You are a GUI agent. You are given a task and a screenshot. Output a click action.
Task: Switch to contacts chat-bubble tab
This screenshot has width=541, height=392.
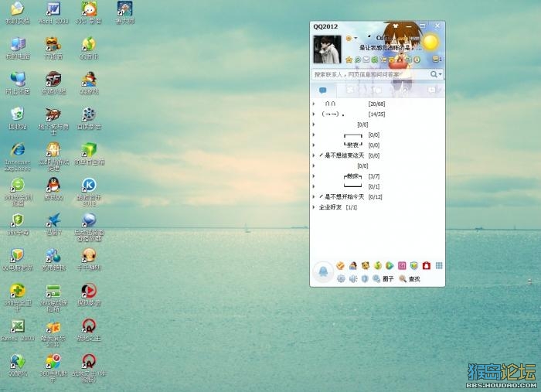click(x=323, y=90)
